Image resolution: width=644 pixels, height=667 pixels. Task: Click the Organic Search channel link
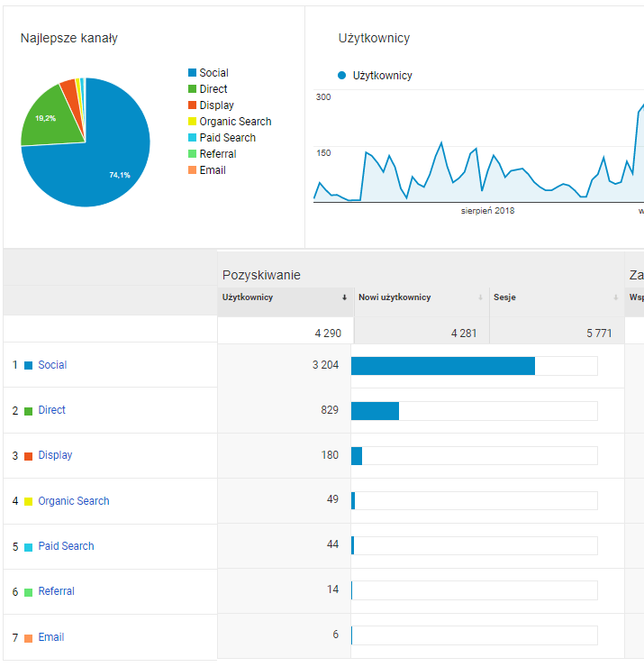click(x=73, y=501)
